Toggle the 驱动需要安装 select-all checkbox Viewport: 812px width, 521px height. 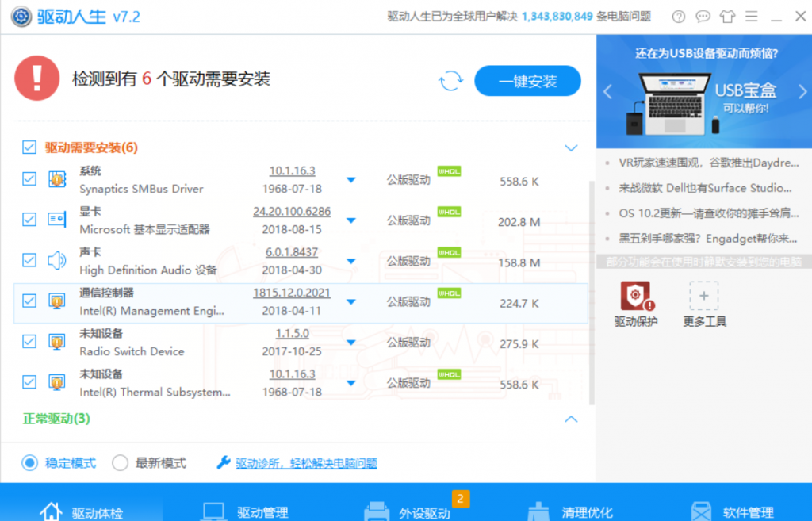[x=29, y=147]
